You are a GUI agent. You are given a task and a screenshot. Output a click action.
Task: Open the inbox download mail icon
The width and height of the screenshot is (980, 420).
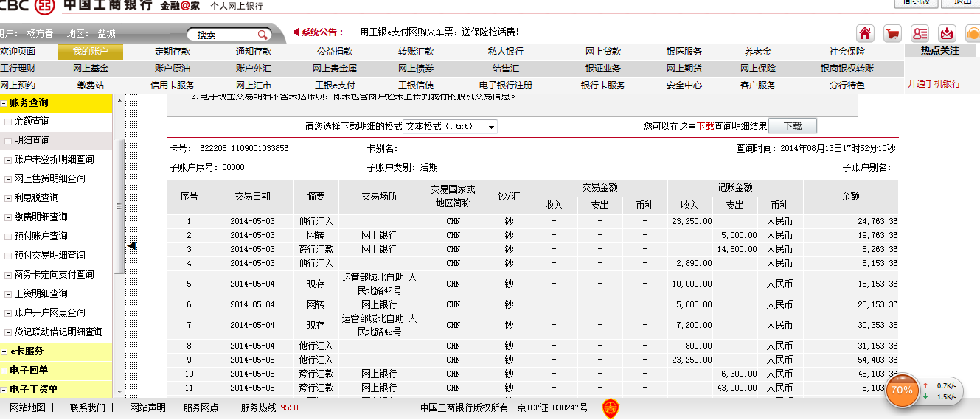pos(947,34)
